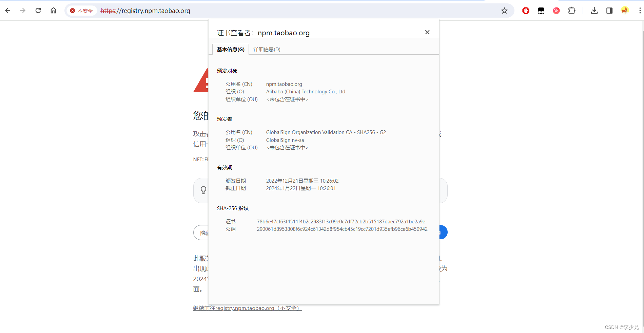Click the black extension icon beside AdBlock
The height and width of the screenshot is (333, 644).
click(x=541, y=11)
